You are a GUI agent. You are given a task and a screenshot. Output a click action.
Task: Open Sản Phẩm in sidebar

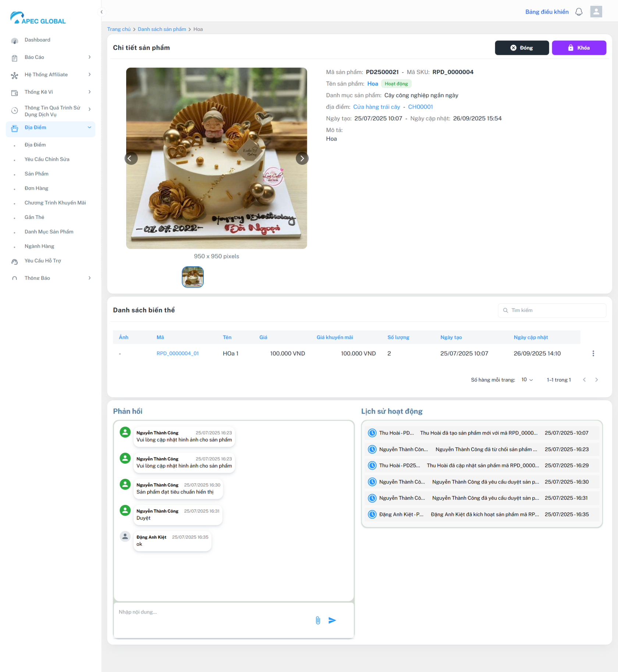point(36,174)
